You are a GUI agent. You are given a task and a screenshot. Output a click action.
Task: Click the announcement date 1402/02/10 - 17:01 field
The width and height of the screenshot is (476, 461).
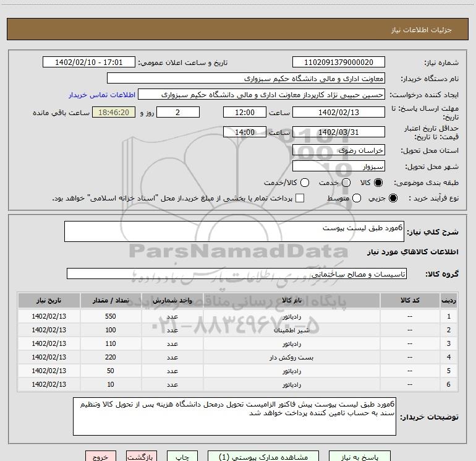point(89,62)
